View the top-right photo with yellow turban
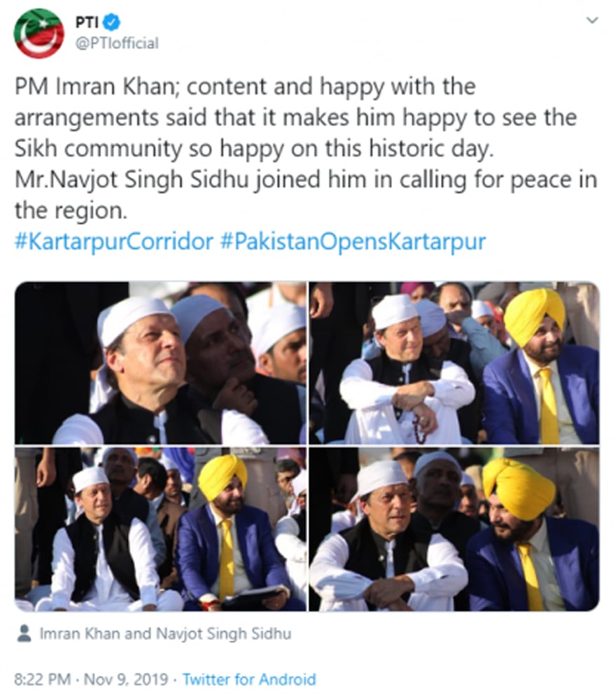The width and height of the screenshot is (613, 700). coord(454,363)
